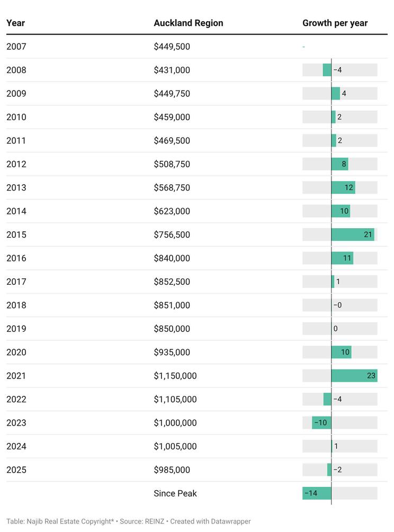394x532 pixels.
Task: Select the $449,500 price for 2007
Action: [x=172, y=47]
